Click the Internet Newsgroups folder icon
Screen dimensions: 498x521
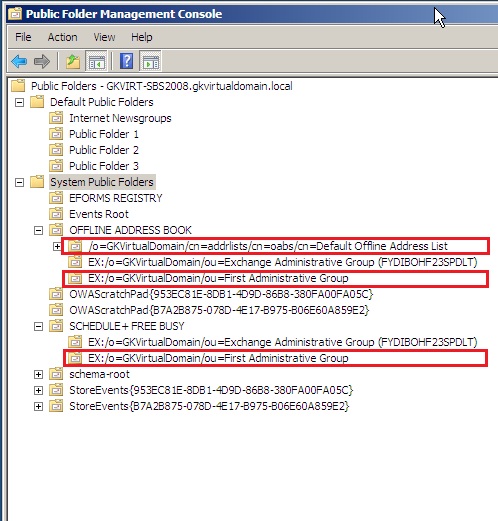[x=56, y=118]
